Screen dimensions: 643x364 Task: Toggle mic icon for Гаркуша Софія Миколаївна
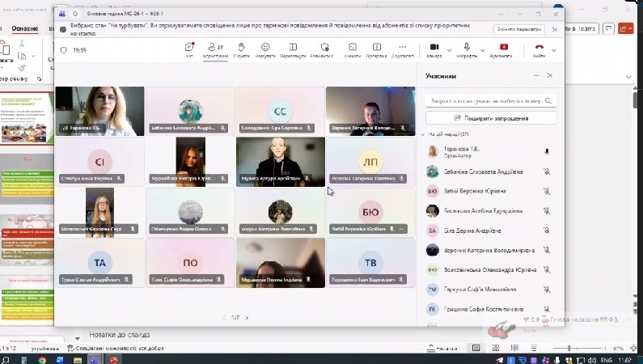tap(547, 290)
